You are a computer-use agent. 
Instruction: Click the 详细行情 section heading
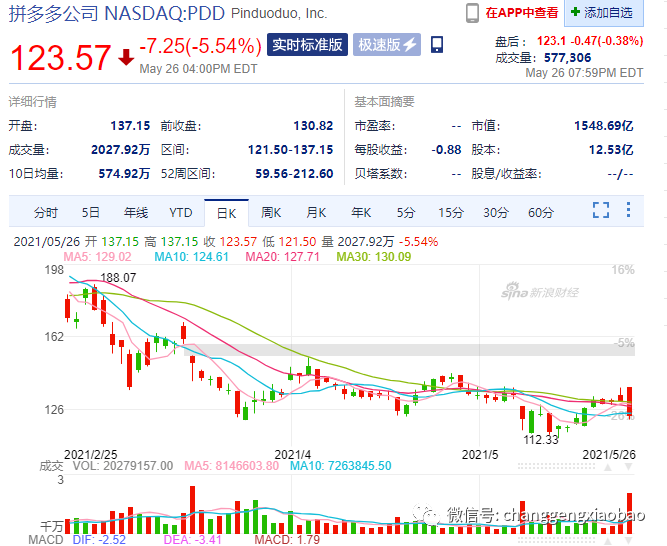[33, 102]
